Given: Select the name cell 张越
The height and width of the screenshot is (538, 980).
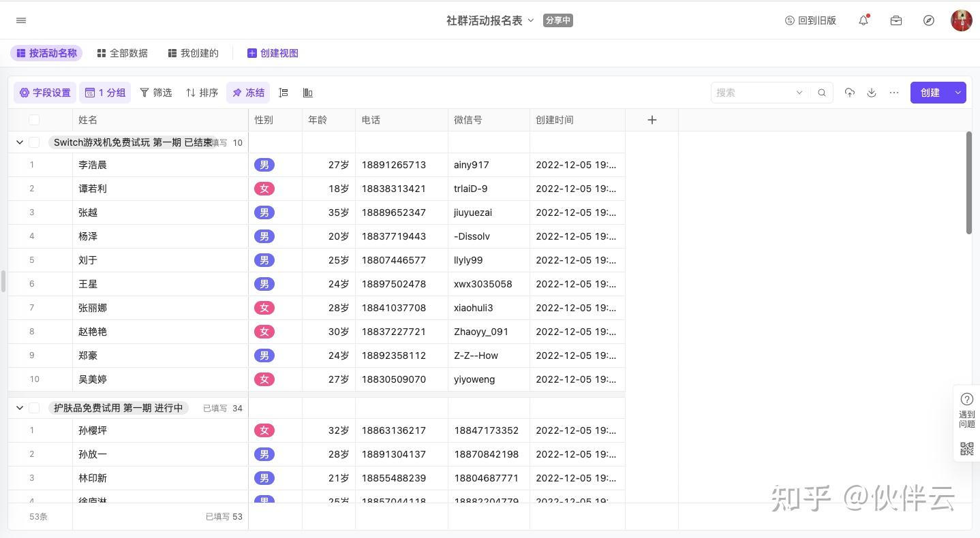Looking at the screenshot, I should click(x=160, y=212).
